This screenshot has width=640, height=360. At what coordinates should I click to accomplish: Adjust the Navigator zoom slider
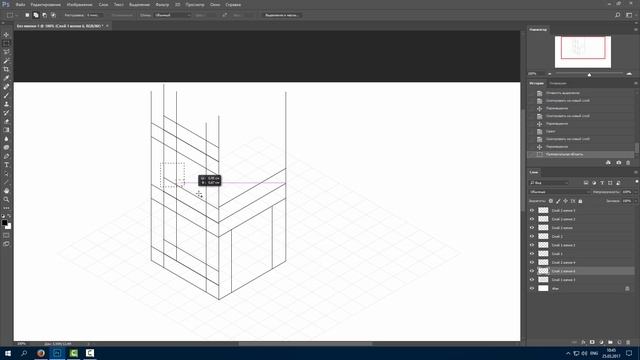coord(589,74)
